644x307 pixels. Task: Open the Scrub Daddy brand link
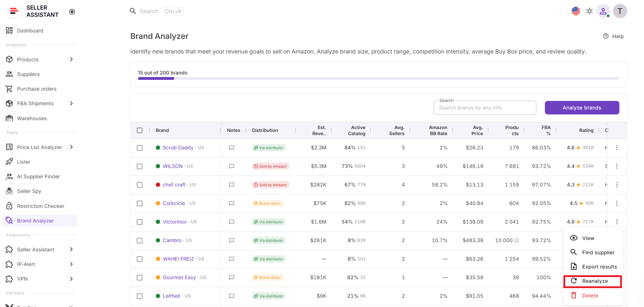click(x=178, y=148)
